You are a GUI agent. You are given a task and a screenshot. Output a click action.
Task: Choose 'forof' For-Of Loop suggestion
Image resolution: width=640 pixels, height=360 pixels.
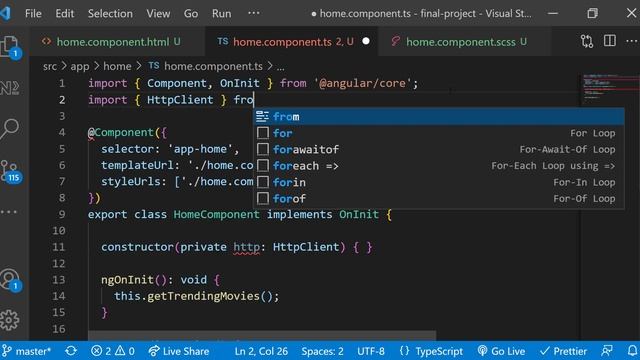[439, 198]
